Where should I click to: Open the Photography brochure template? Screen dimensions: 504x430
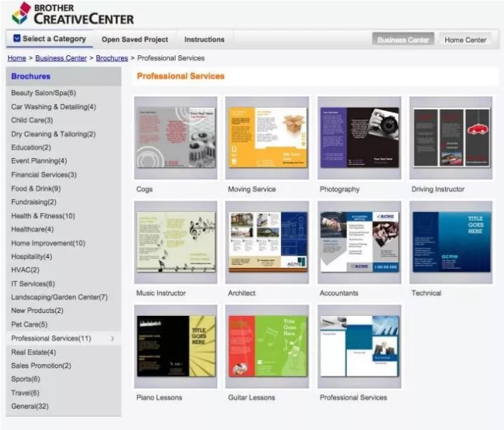pyautogui.click(x=359, y=137)
